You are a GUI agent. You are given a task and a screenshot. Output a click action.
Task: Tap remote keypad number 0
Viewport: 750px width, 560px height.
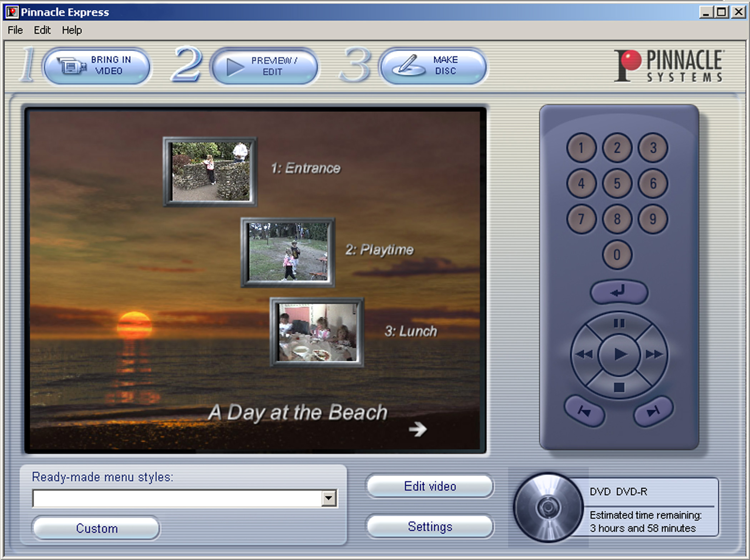coord(617,255)
